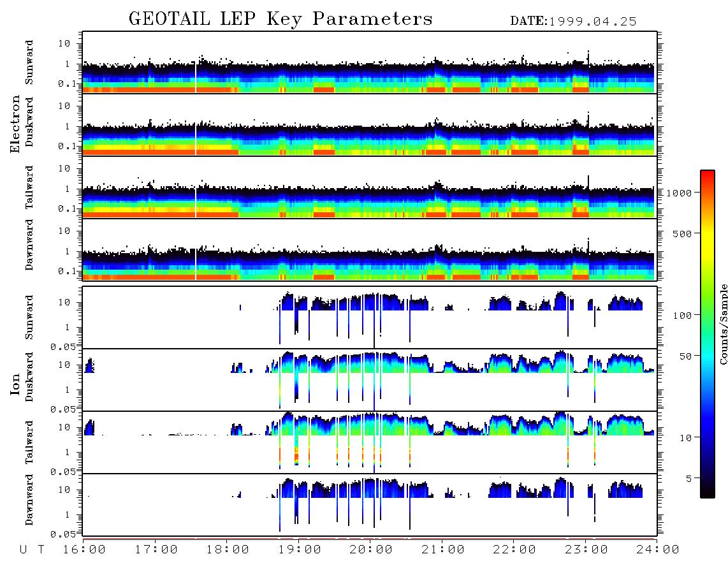Click the Ion Sunward spectrogram plot
728x561 pixels.
point(370,317)
